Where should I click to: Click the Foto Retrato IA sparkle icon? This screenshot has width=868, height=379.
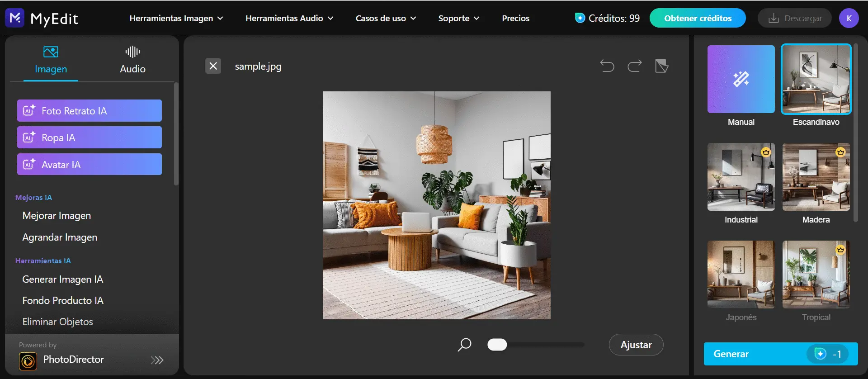click(29, 110)
